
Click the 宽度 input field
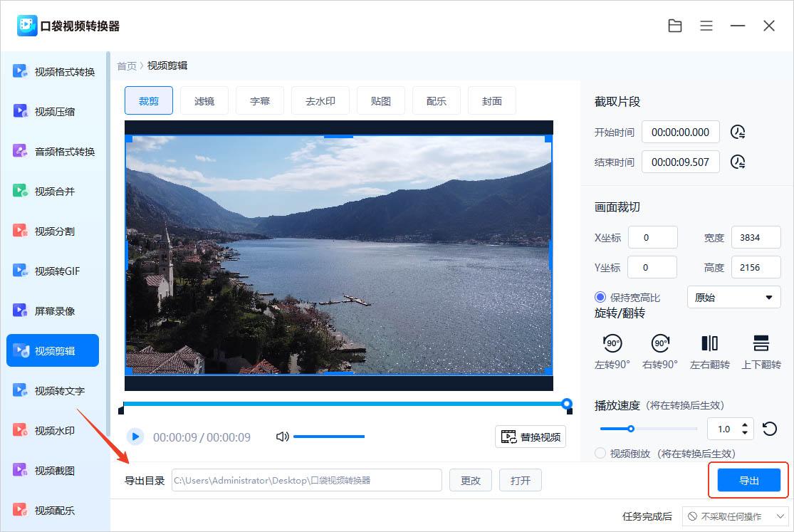(756, 237)
